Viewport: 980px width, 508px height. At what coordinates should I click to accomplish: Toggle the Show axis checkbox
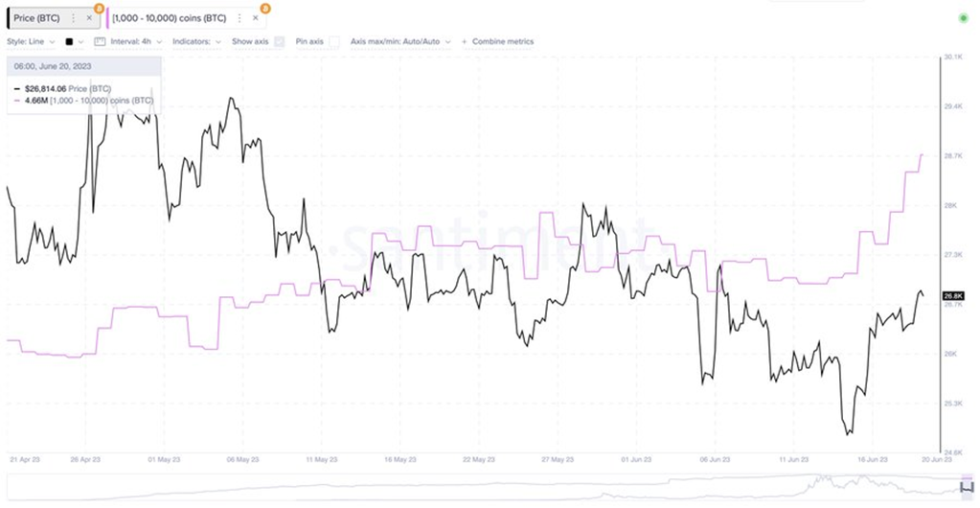pos(280,42)
